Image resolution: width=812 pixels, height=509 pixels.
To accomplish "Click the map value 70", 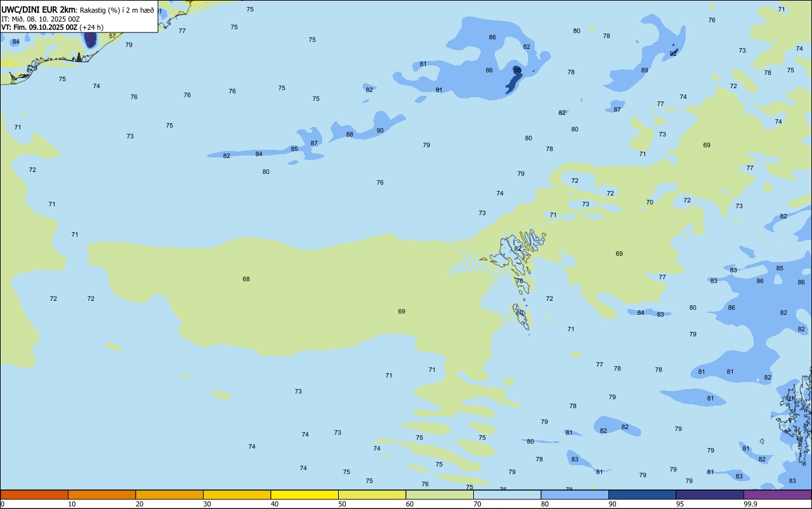I will [650, 202].
